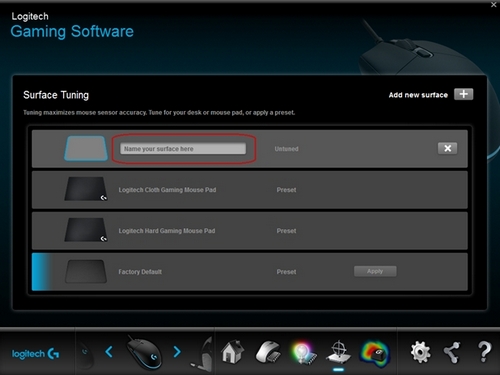Click the untuned surface thumbnail
This screenshot has height=375, width=500.
(x=86, y=148)
